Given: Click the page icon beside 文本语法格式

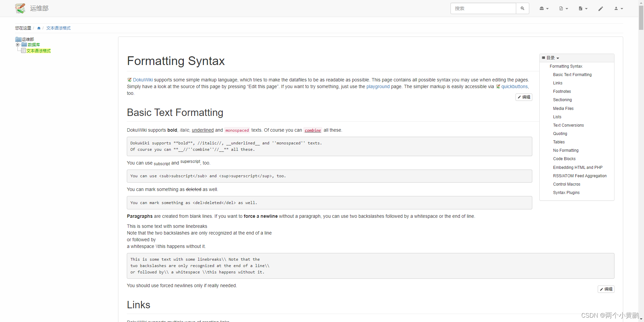Looking at the screenshot, I should click(x=23, y=51).
